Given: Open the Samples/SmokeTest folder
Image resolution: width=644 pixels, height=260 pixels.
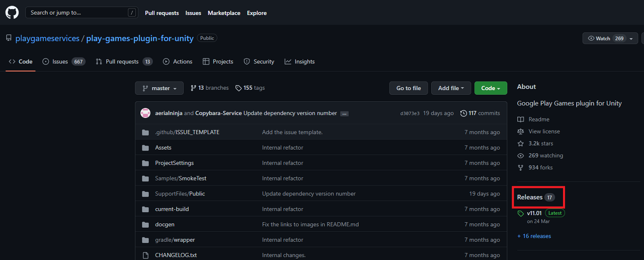Looking at the screenshot, I should [x=181, y=178].
